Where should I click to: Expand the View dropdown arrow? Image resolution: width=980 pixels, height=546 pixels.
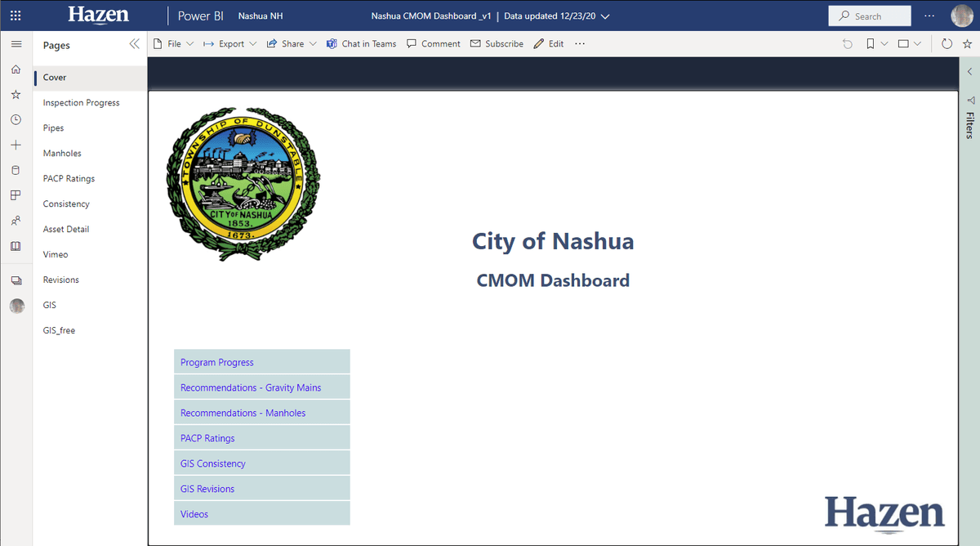tap(917, 44)
